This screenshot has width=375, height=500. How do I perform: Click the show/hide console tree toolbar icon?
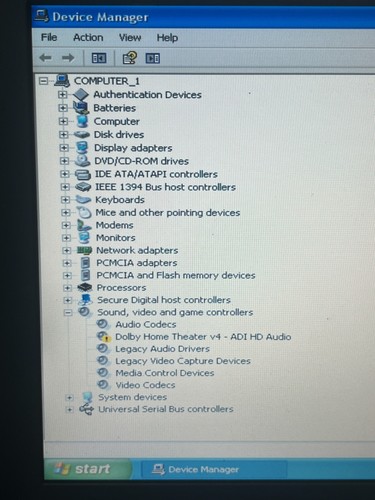(x=99, y=58)
